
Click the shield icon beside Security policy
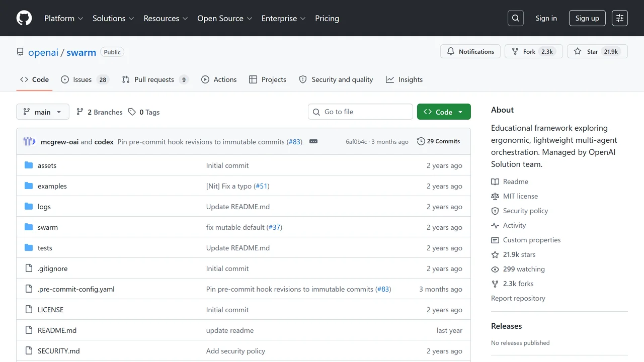pos(495,211)
